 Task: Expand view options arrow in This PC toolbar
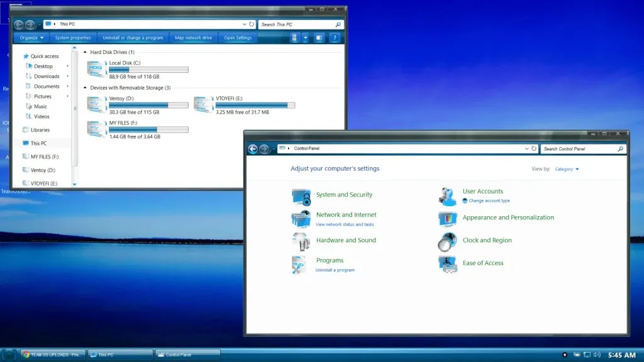click(x=305, y=38)
